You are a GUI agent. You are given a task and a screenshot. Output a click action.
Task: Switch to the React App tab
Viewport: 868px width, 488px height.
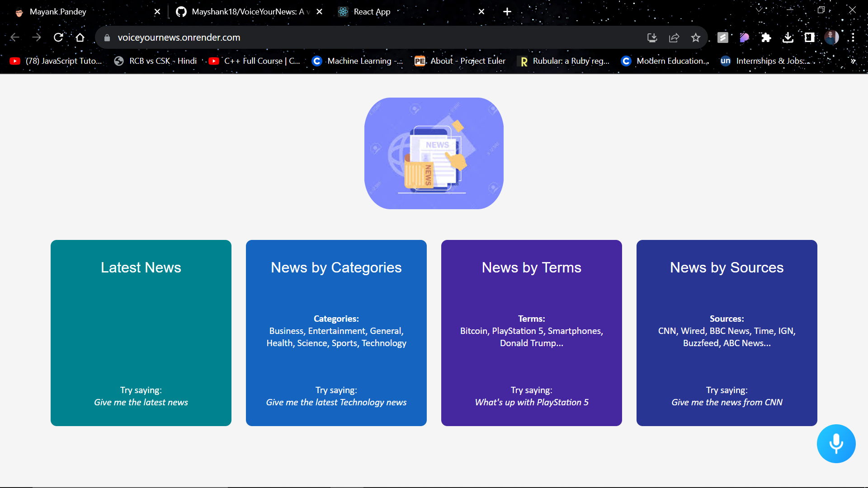pos(372,11)
